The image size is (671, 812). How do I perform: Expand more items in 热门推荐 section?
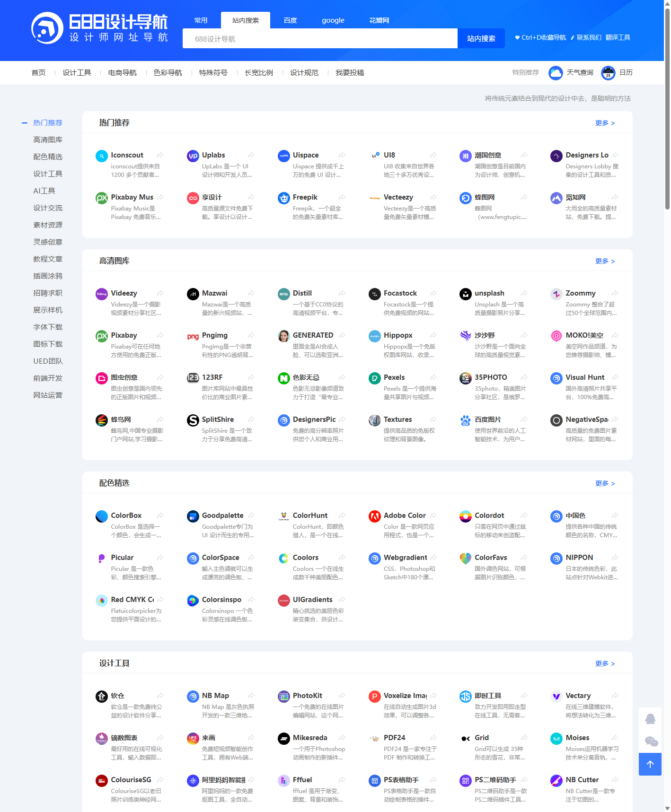605,123
